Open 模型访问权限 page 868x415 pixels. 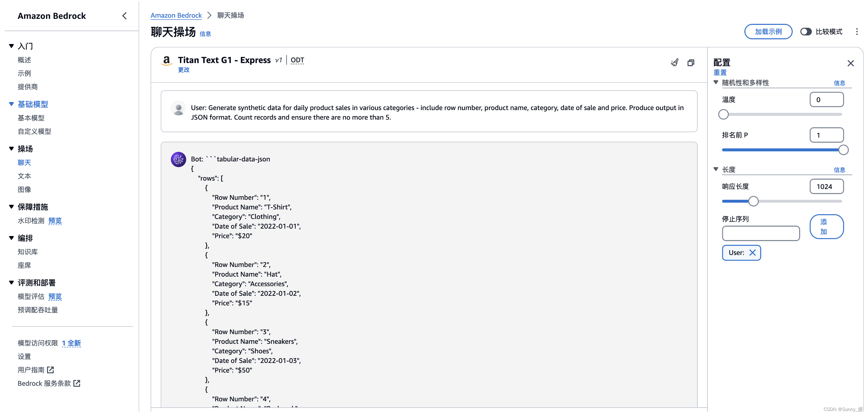[38, 343]
